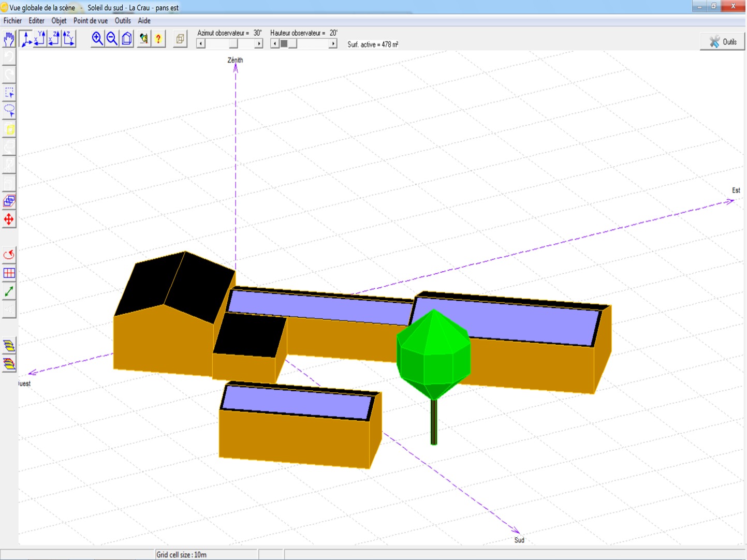Activate the rectangular selection tool
Image resolution: width=747 pixels, height=560 pixels.
tap(9, 92)
